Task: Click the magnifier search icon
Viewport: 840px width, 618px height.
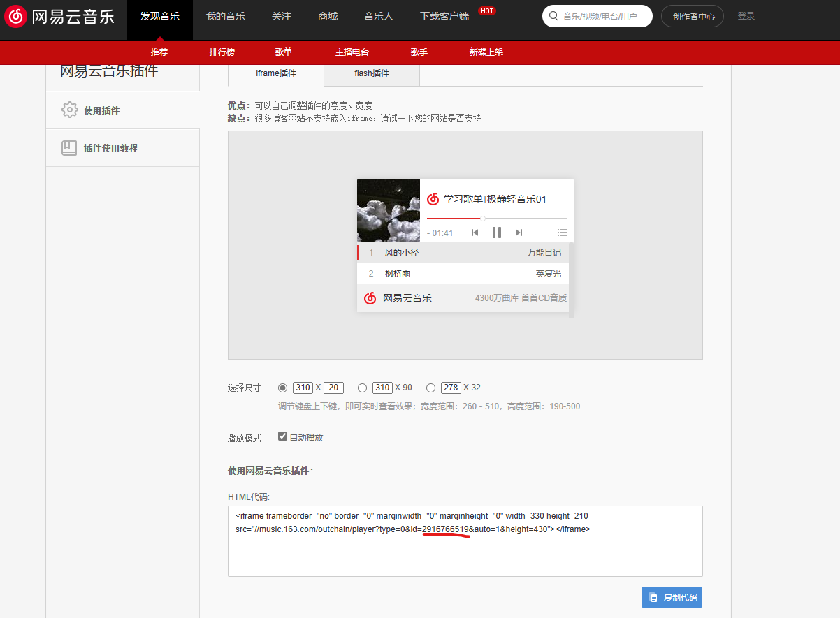Action: click(554, 16)
